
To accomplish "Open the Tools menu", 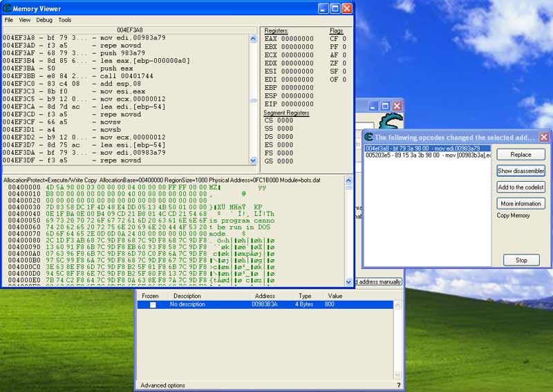I will (64, 20).
